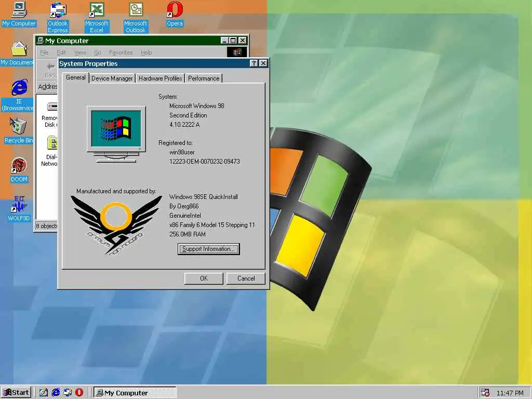This screenshot has height=399, width=532.
Task: Switch to the Device Manager tab
Action: pos(112,78)
